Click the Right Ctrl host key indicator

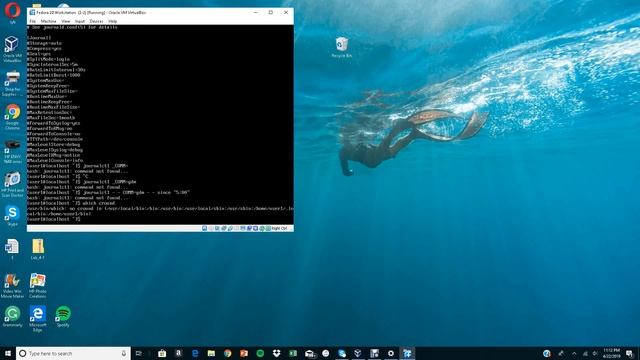(279, 229)
